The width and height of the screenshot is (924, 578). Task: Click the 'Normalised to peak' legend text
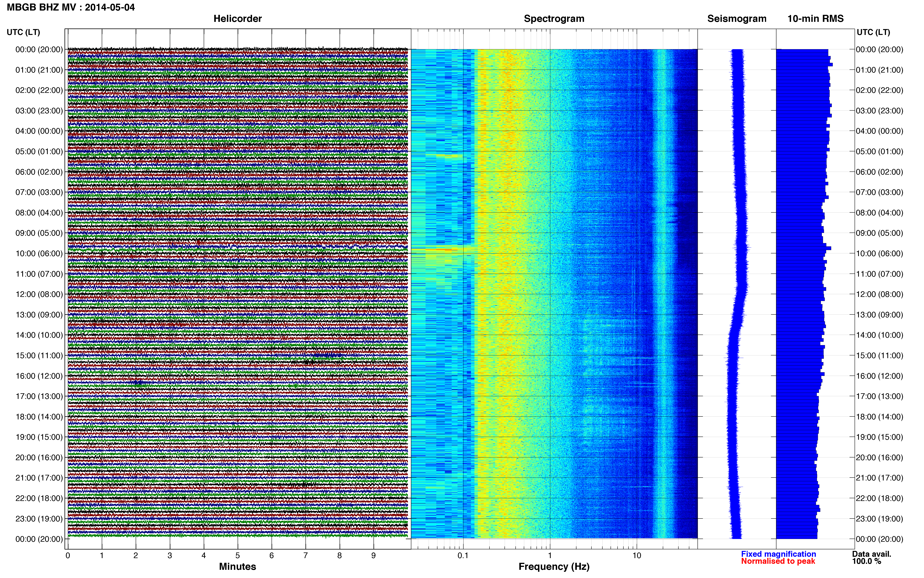coord(778,561)
